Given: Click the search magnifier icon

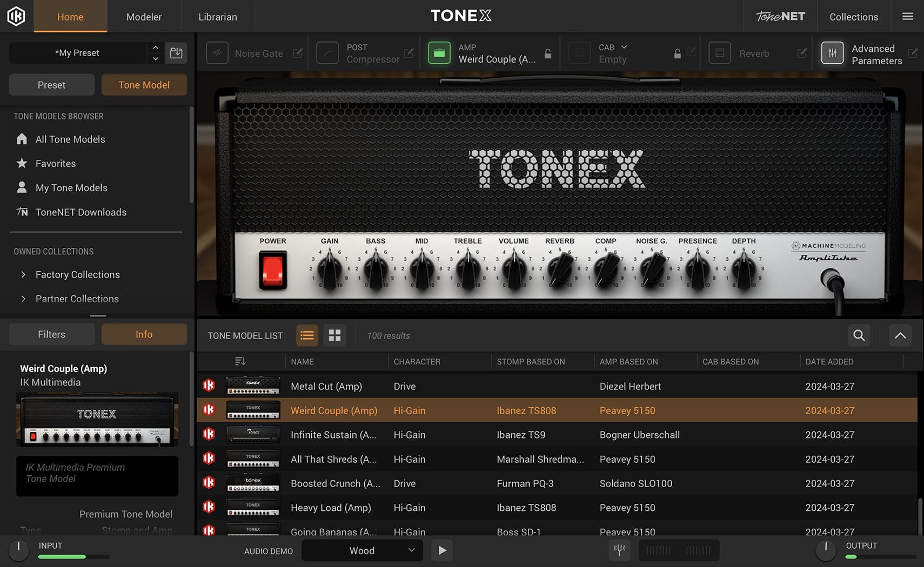Looking at the screenshot, I should point(859,335).
